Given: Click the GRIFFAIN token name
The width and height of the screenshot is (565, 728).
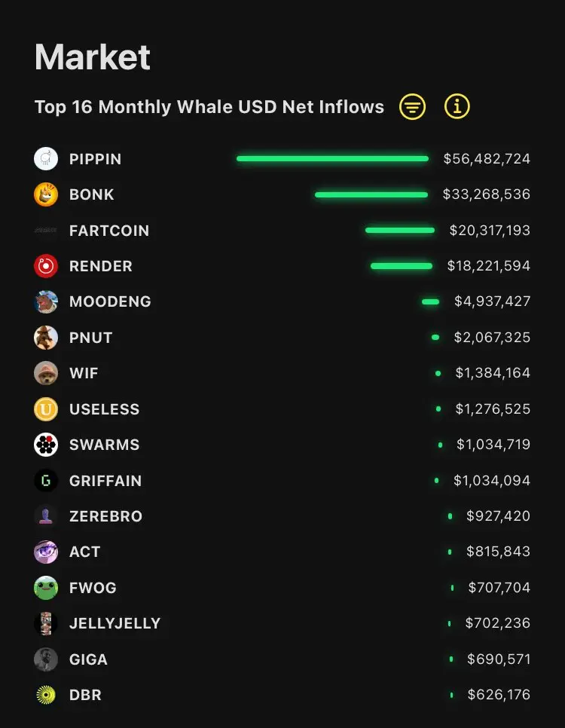Looking at the screenshot, I should coord(105,481).
